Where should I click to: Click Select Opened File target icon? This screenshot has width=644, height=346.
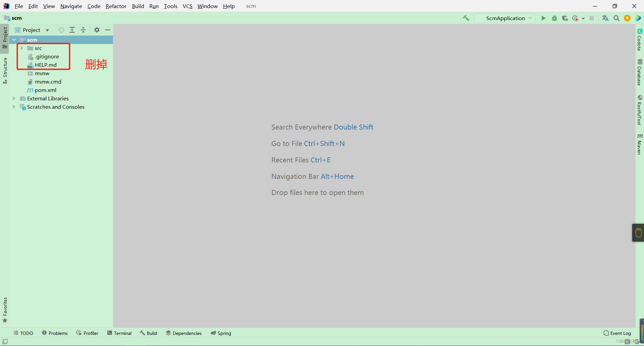click(x=61, y=30)
